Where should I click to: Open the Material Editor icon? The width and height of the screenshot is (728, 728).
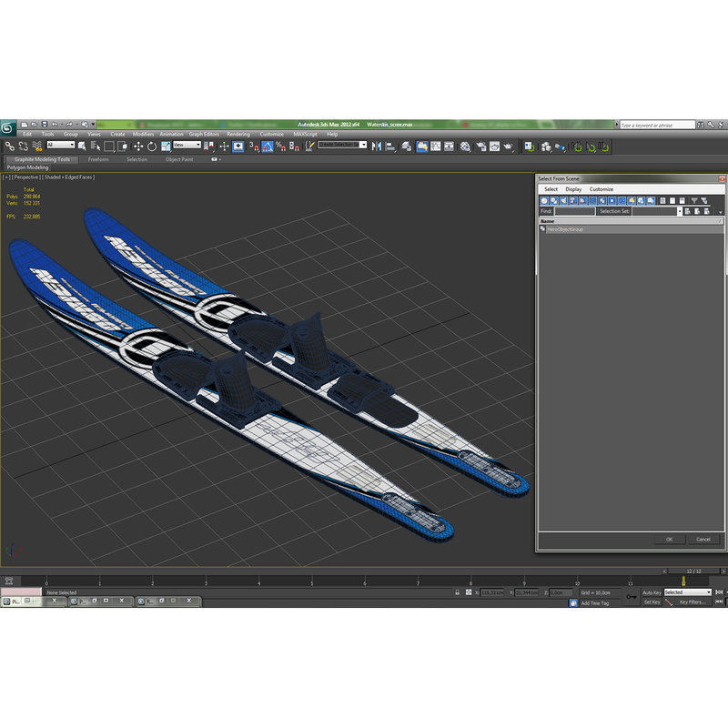[463, 146]
